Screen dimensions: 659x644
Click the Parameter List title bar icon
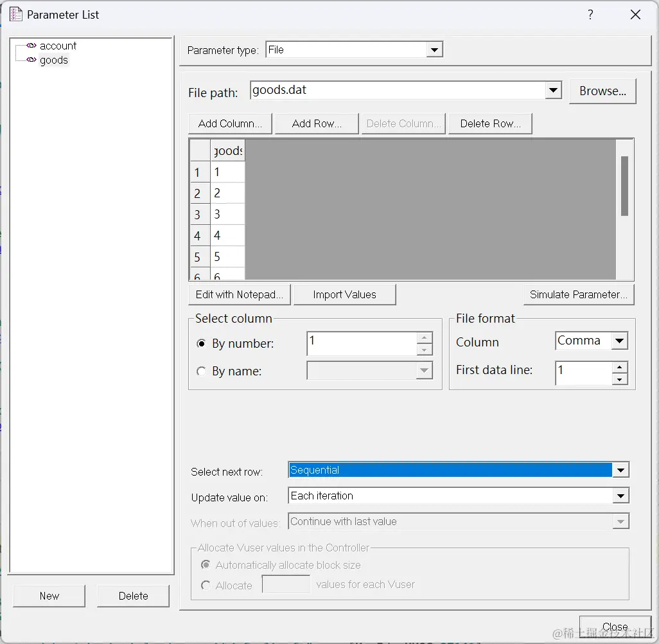[16, 14]
